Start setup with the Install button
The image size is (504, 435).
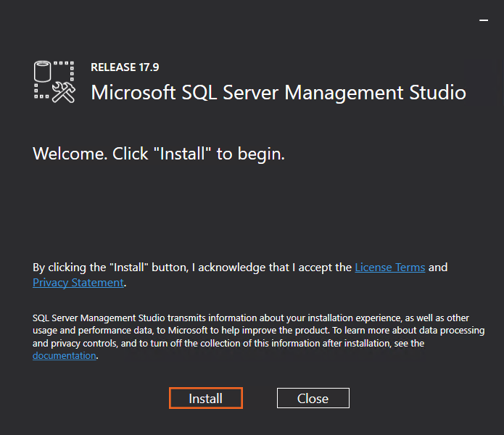205,398
